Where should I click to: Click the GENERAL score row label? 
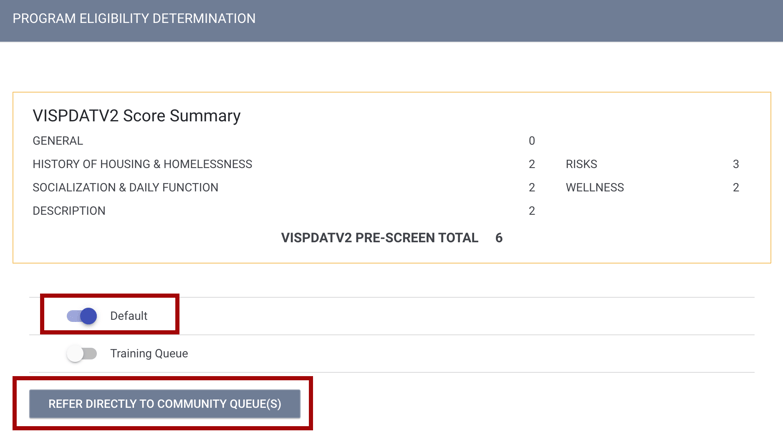58,141
